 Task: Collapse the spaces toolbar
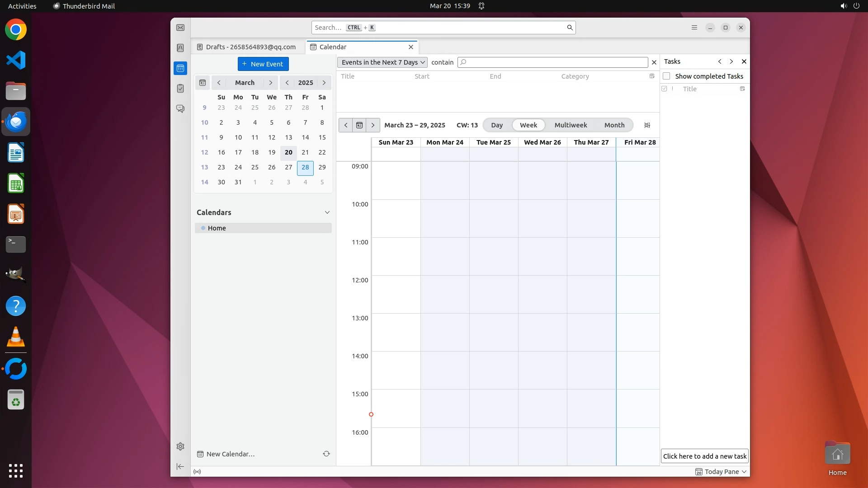pos(180,466)
